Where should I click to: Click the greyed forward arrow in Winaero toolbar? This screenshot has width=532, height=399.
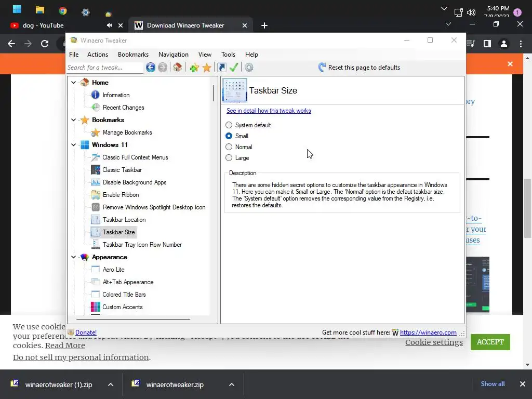[163, 68]
